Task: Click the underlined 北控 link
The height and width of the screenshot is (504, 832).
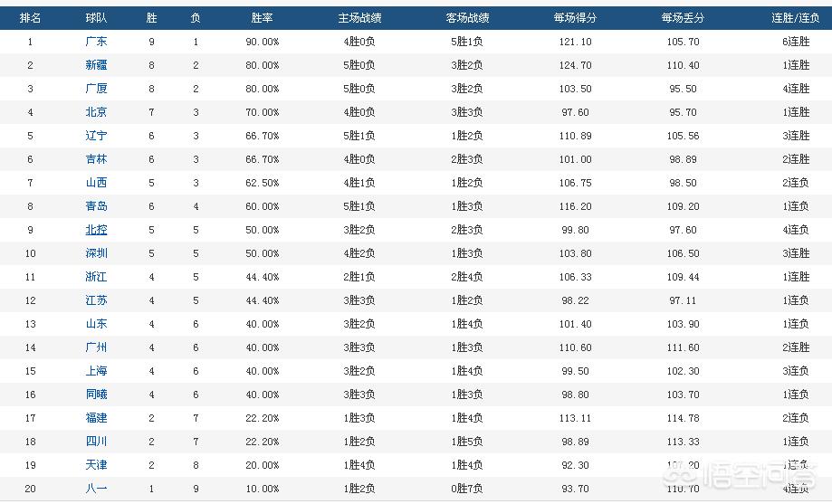Action: tap(97, 230)
